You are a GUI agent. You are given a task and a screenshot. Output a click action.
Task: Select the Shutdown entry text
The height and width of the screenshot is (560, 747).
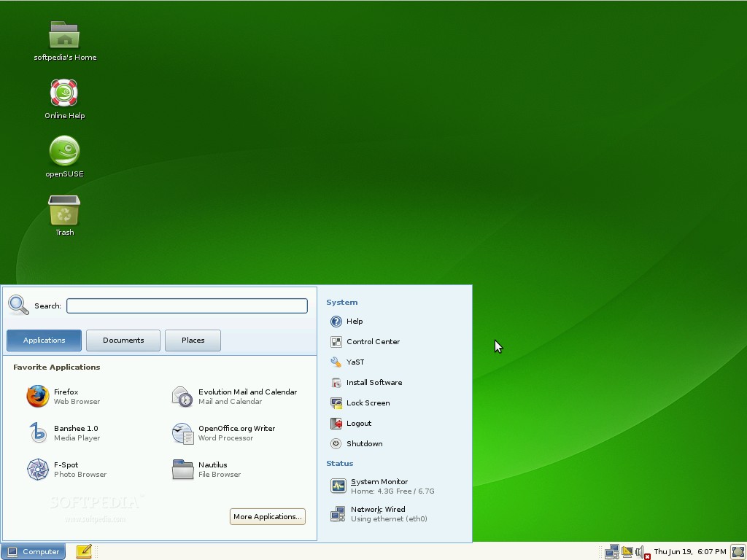click(x=365, y=444)
